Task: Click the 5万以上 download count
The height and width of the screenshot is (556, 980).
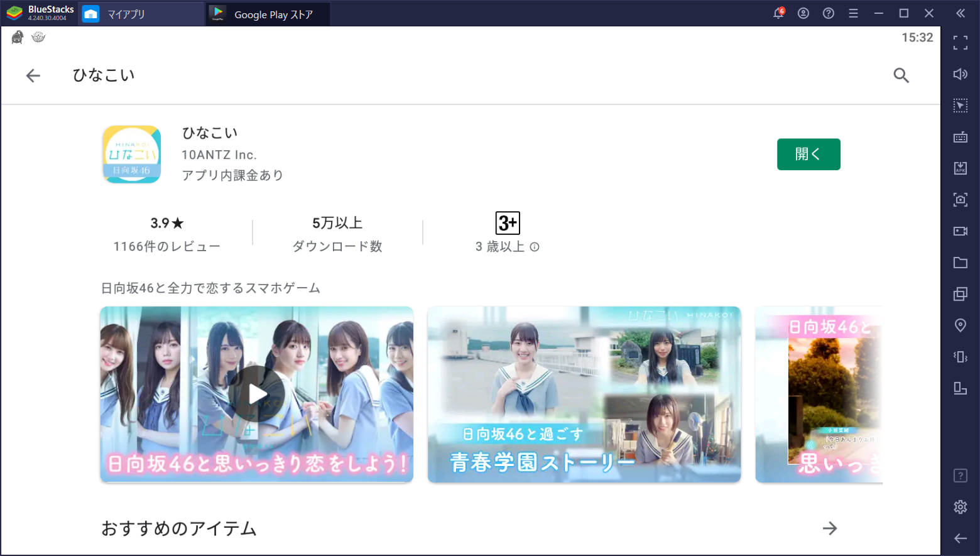Action: [337, 223]
